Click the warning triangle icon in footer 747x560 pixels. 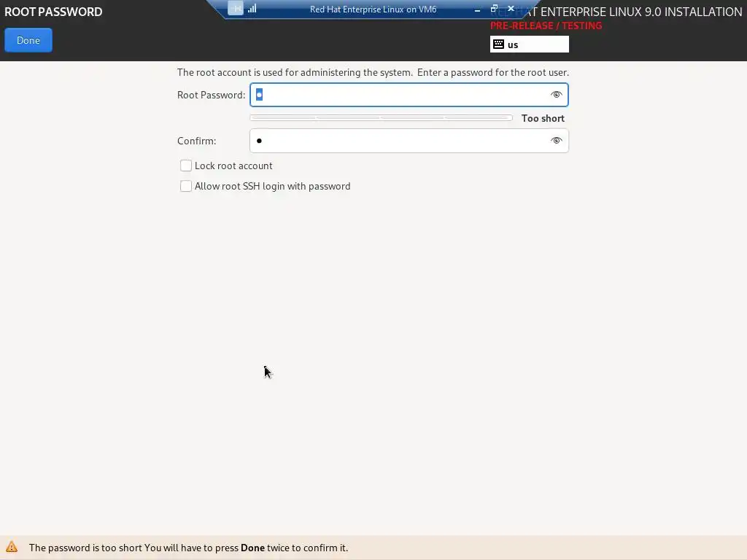pyautogui.click(x=12, y=547)
